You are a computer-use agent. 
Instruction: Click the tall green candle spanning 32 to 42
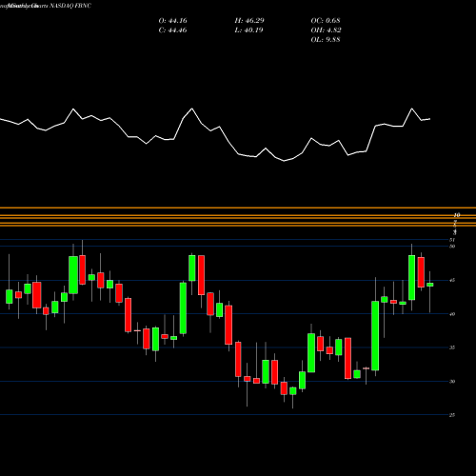click(375, 336)
